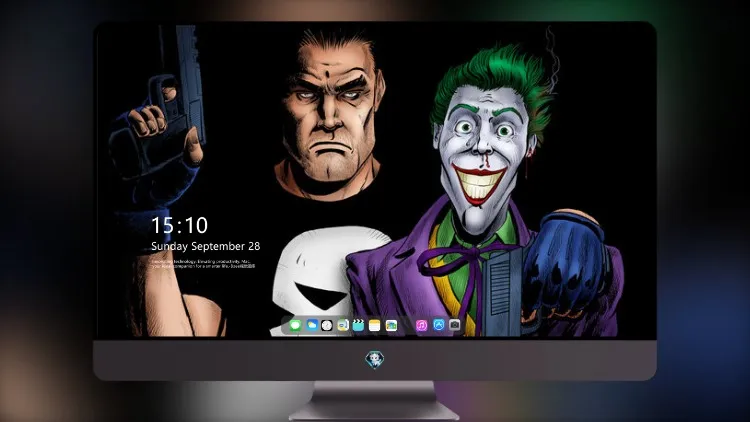
Task: Open the gallery photos app in dock
Action: tap(391, 325)
